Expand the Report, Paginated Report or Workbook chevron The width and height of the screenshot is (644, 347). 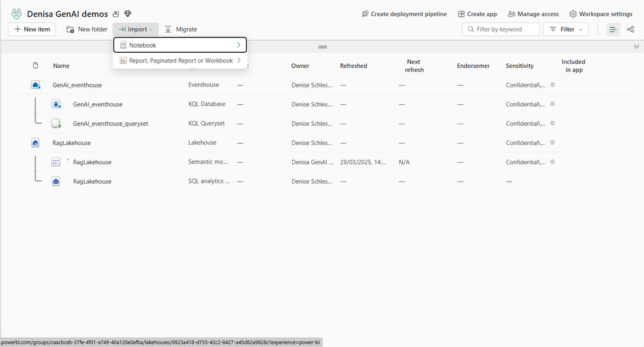[239, 61]
